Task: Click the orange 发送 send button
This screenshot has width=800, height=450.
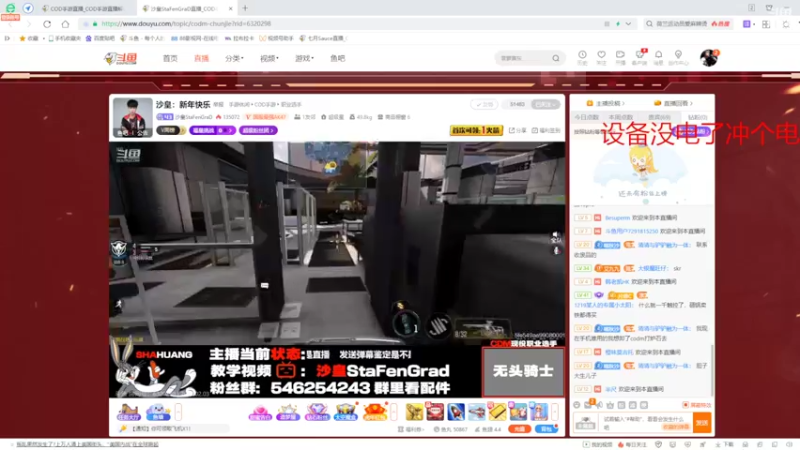Action: point(702,422)
